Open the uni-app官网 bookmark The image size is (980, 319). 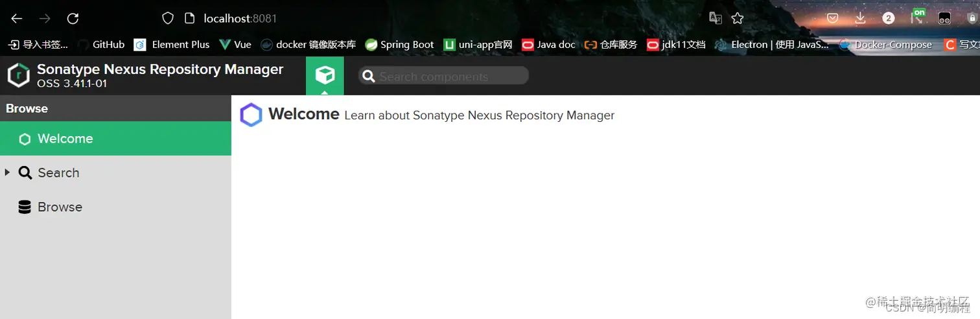[x=478, y=45]
